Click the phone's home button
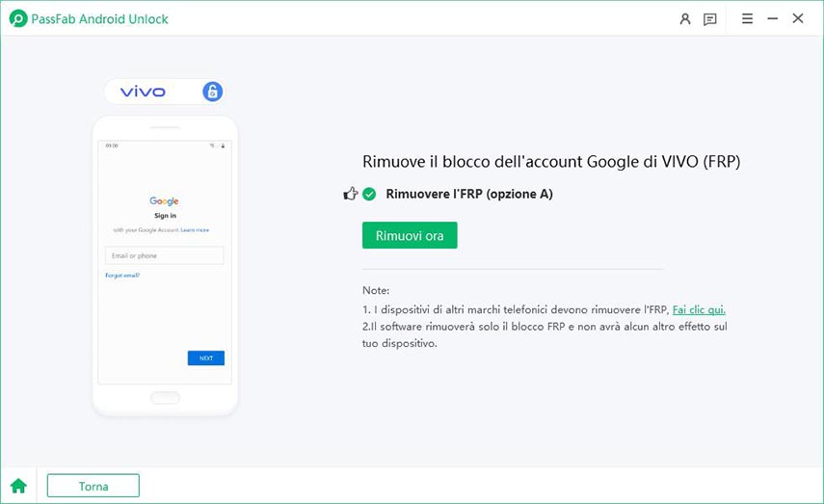Screen dimensions: 824x504 [x=165, y=397]
